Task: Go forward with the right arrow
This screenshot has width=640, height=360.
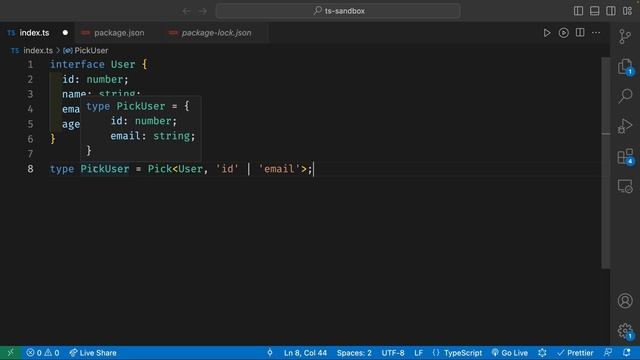Action: (203, 11)
